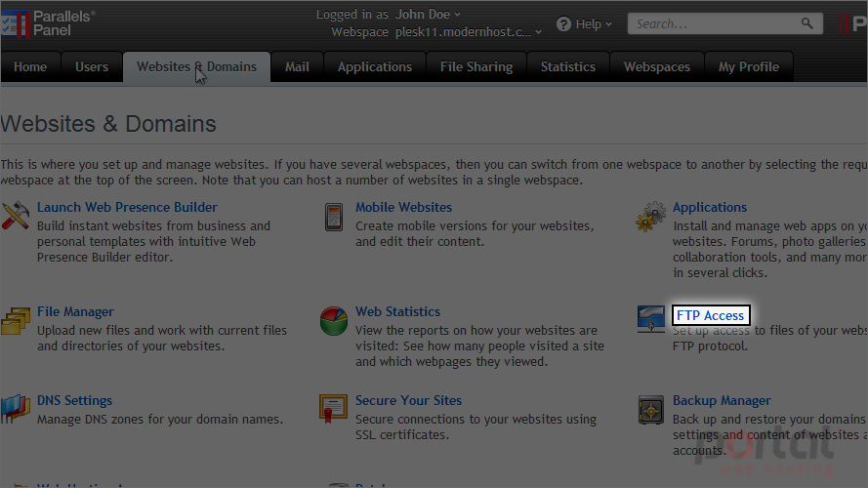This screenshot has width=868, height=488.
Task: Switch to the Mail tab
Action: tap(297, 67)
